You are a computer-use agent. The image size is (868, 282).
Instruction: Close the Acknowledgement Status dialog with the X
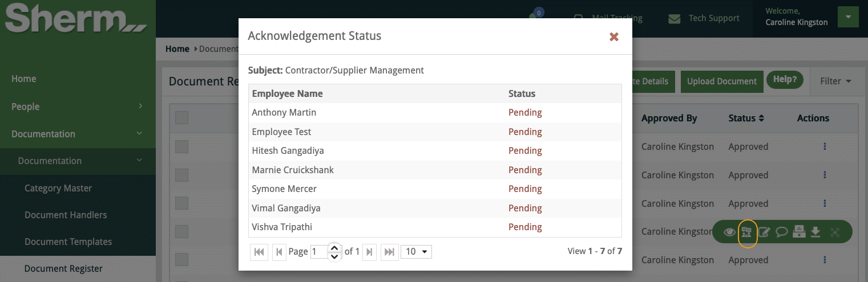pos(614,36)
